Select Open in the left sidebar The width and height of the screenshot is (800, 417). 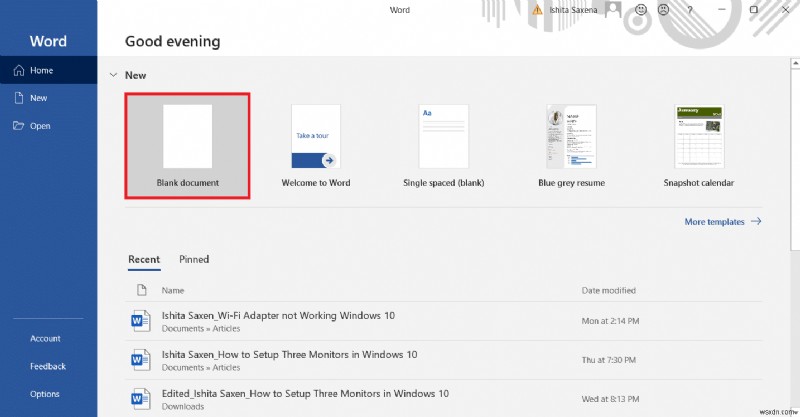click(x=48, y=126)
